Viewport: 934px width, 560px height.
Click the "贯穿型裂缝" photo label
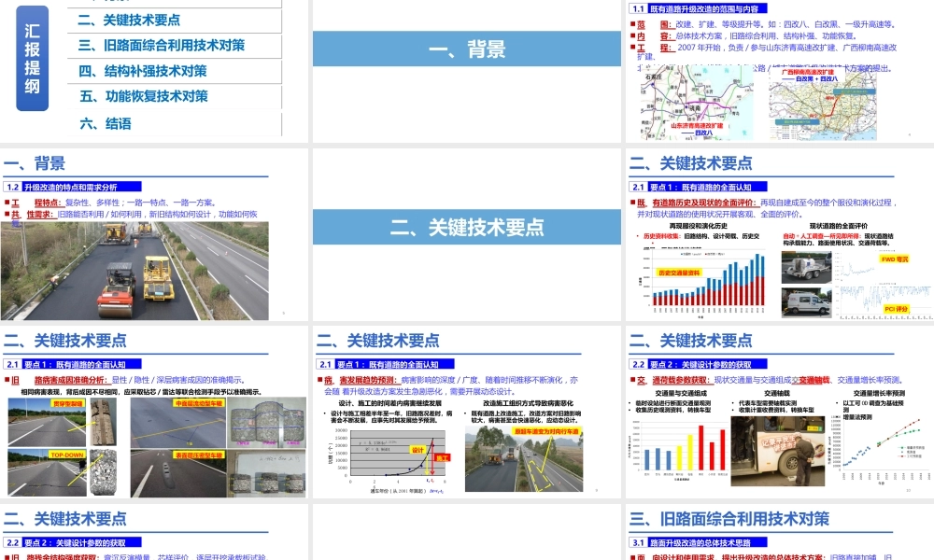67,403
